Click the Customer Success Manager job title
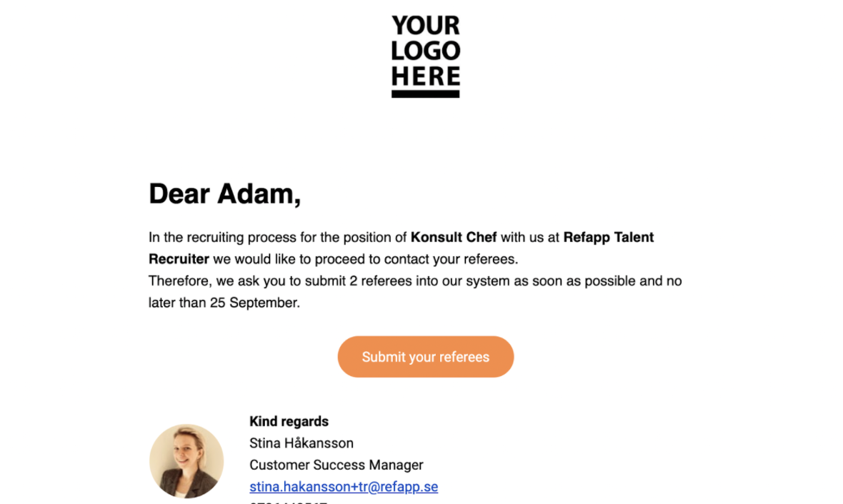 point(336,465)
